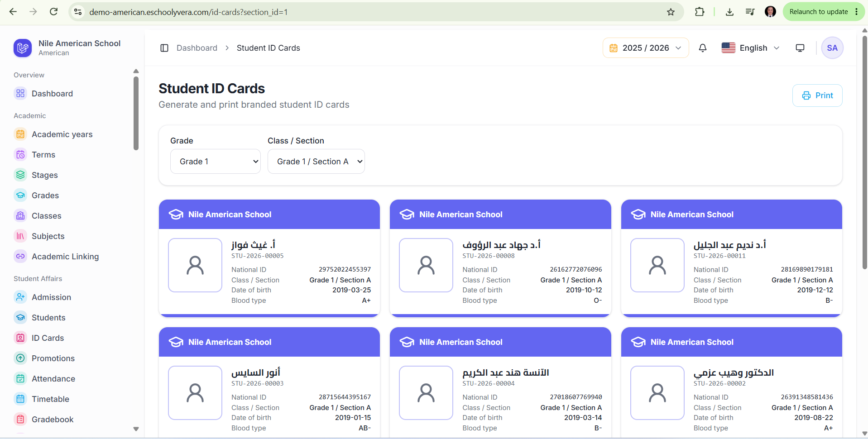
Task: Open the Grade dropdown showing Grade 1
Action: pos(216,162)
